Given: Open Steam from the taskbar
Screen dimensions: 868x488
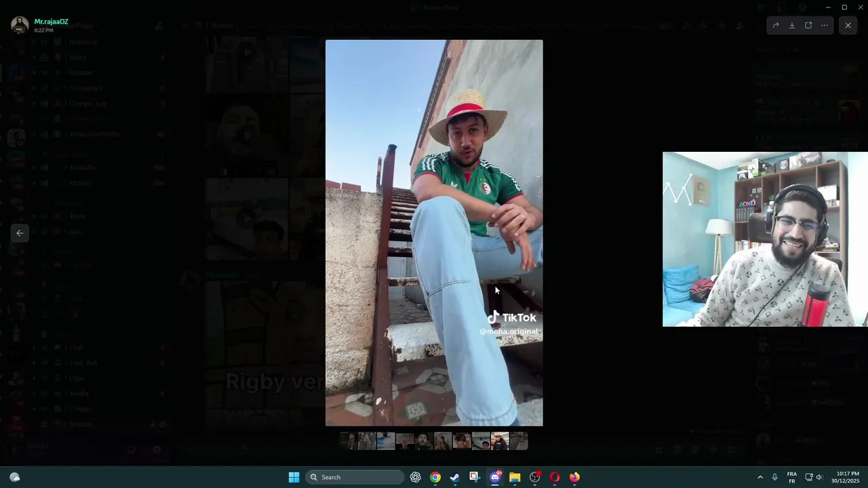Looking at the screenshot, I should coord(455,477).
